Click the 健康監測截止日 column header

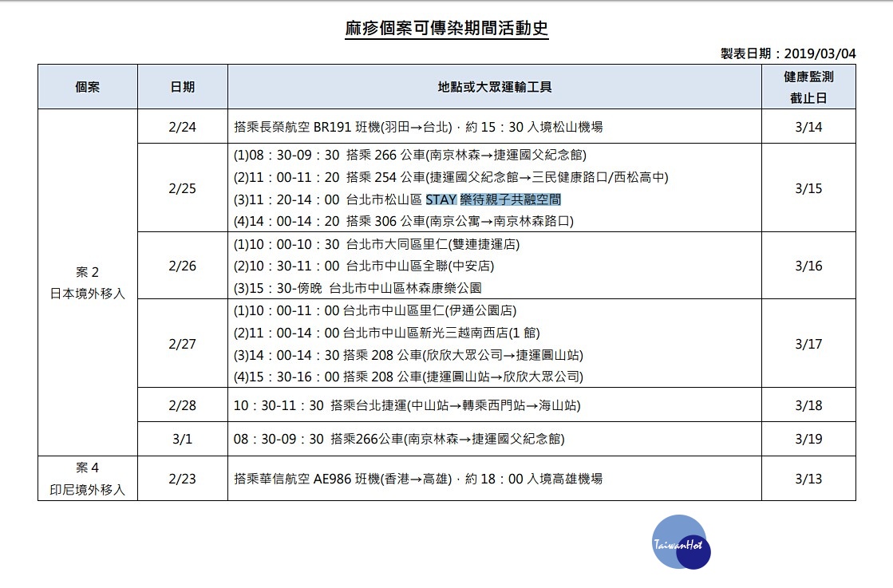click(x=808, y=86)
